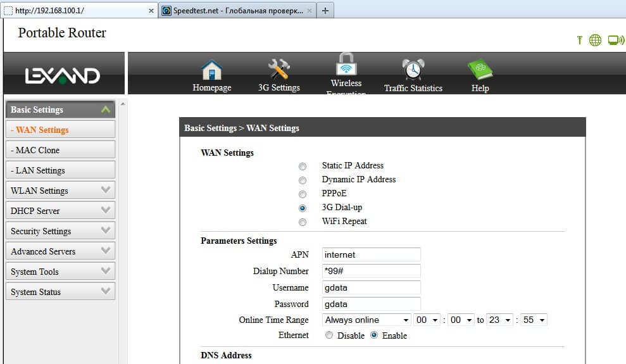Open the Homepage house icon

click(x=211, y=70)
